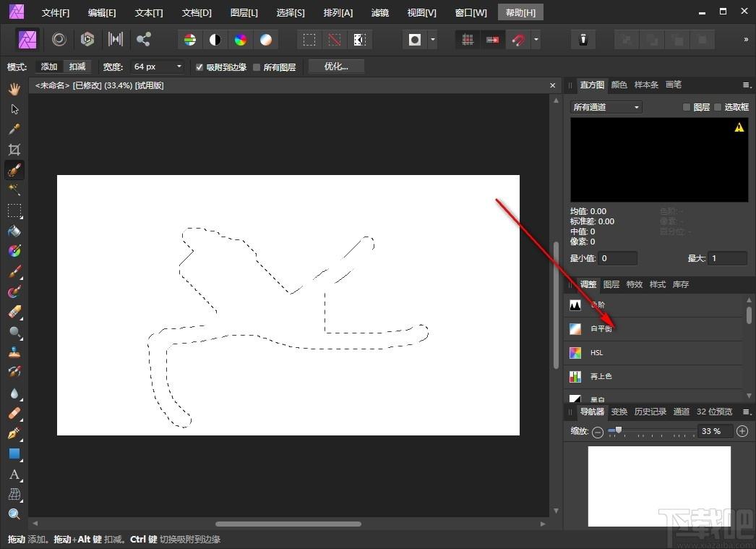Select the Healing Brush bandage tool
The height and width of the screenshot is (549, 756).
(14, 414)
